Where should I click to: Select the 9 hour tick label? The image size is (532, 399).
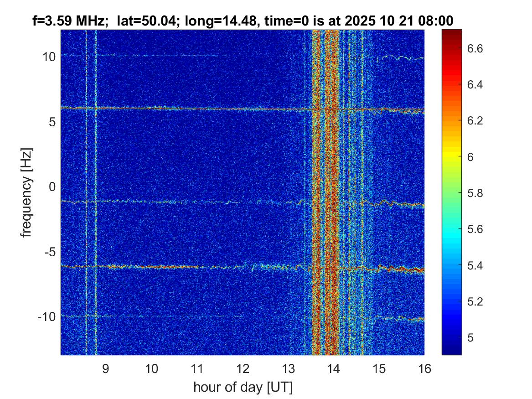coord(106,368)
